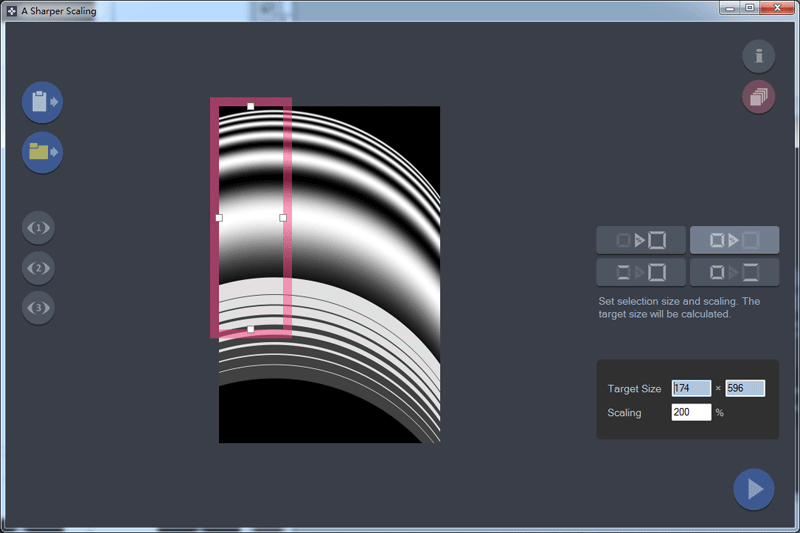Click the A Sharper Scaling title bar icon
The height and width of the screenshot is (533, 800).
(12, 11)
